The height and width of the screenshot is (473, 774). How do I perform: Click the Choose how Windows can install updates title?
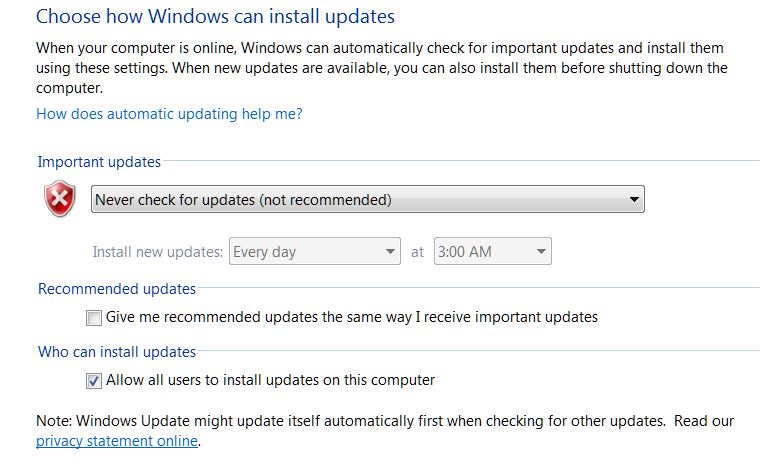215,17
